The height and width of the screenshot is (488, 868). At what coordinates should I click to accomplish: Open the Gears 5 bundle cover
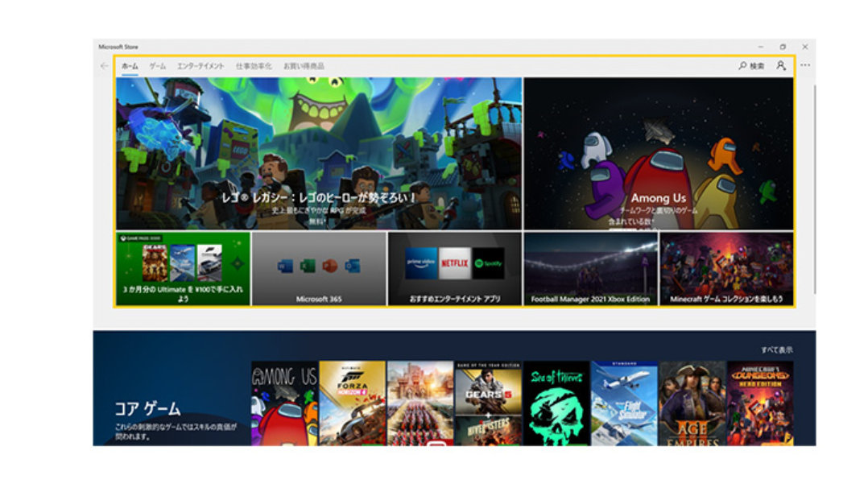click(x=488, y=403)
